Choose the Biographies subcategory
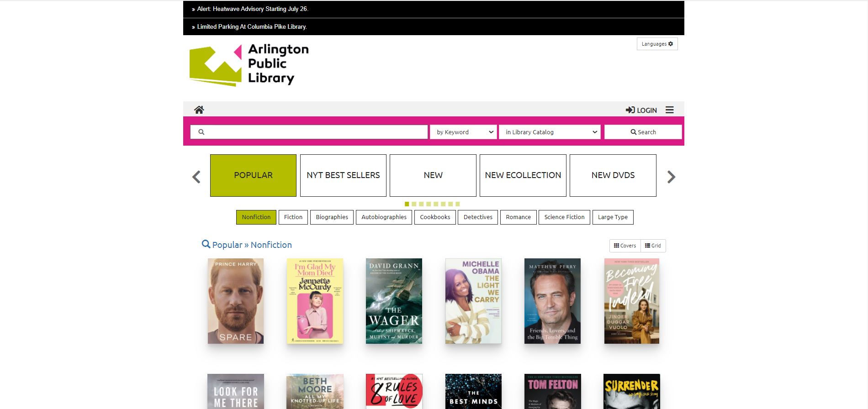The width and height of the screenshot is (868, 409). coord(332,217)
